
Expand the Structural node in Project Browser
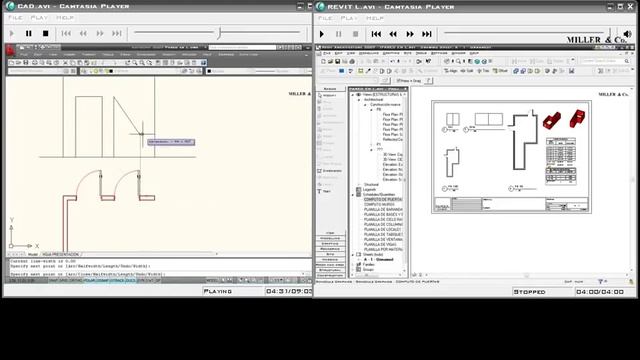[x=359, y=184]
